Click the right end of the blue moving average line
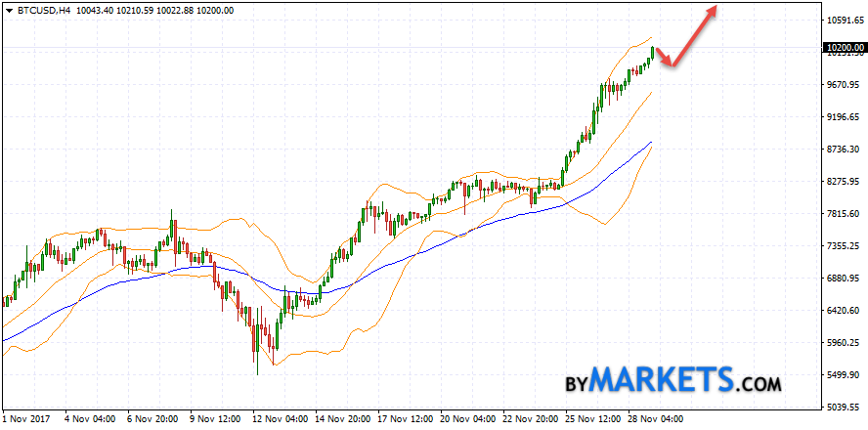Viewport: 868px width, 430px height. (x=650, y=143)
